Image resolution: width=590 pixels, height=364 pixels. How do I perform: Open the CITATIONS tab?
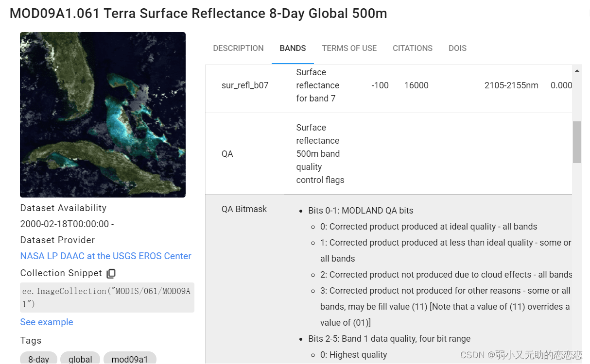pyautogui.click(x=413, y=48)
